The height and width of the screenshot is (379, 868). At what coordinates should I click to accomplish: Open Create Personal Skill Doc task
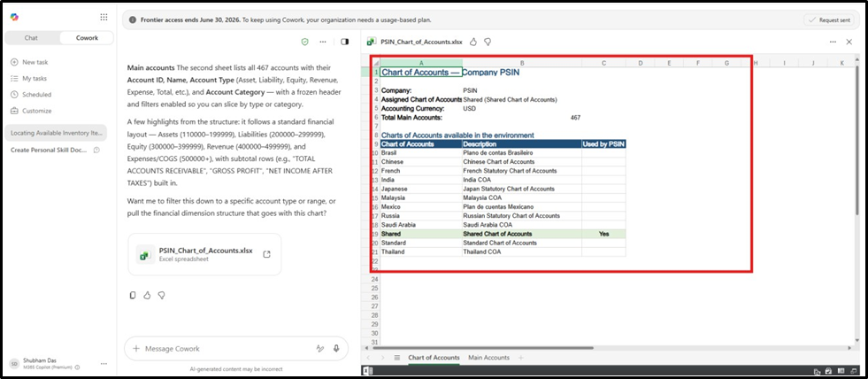pyautogui.click(x=49, y=150)
